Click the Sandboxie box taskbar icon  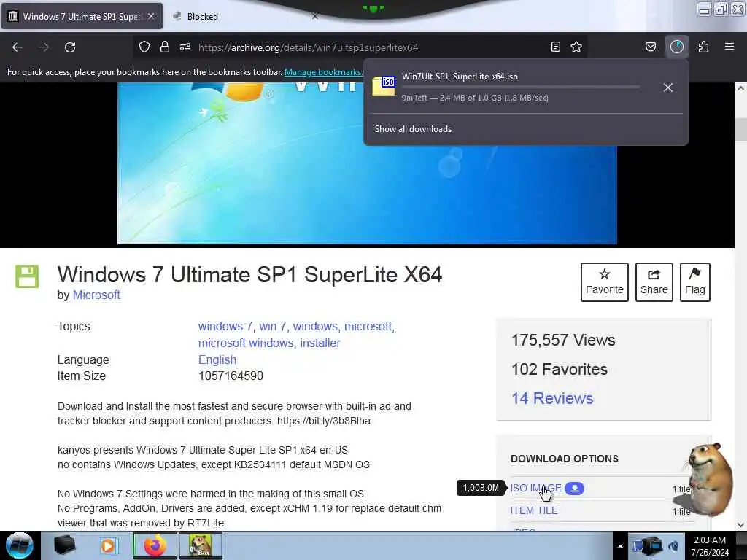(x=201, y=545)
